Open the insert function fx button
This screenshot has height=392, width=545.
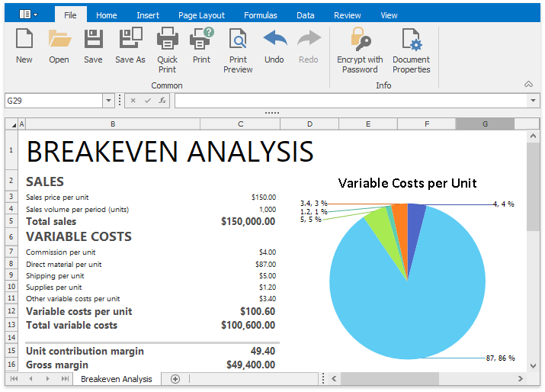click(x=162, y=101)
